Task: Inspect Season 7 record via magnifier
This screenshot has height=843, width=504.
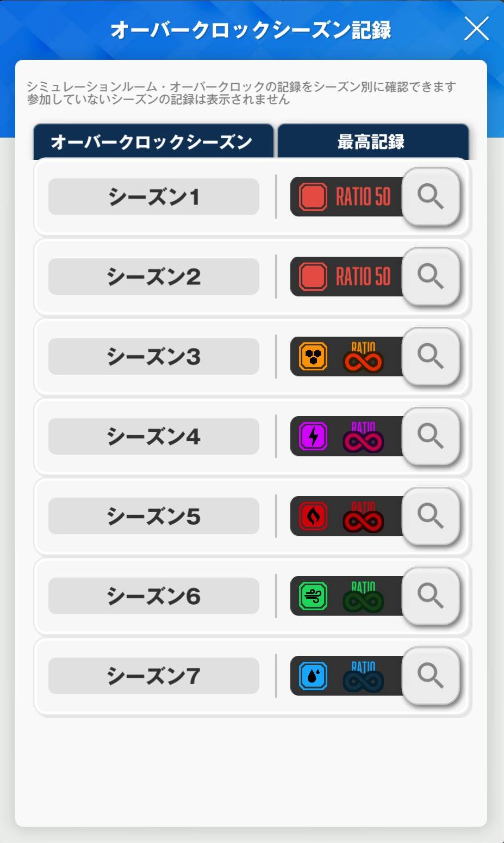Action: (x=431, y=675)
